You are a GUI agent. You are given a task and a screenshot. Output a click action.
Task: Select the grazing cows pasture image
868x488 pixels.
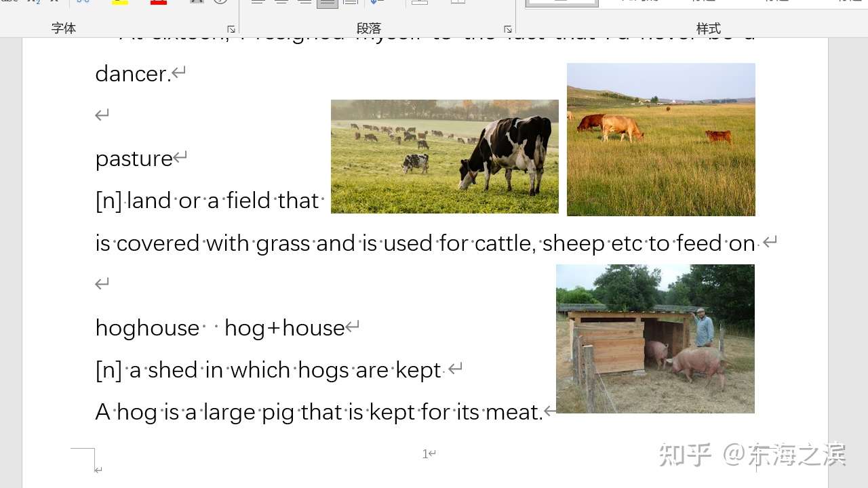[444, 156]
